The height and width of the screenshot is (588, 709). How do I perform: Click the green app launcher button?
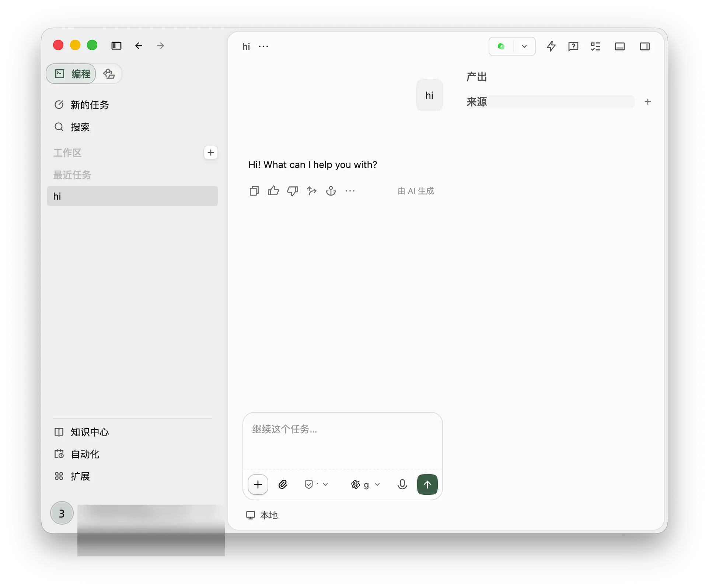pyautogui.click(x=501, y=46)
